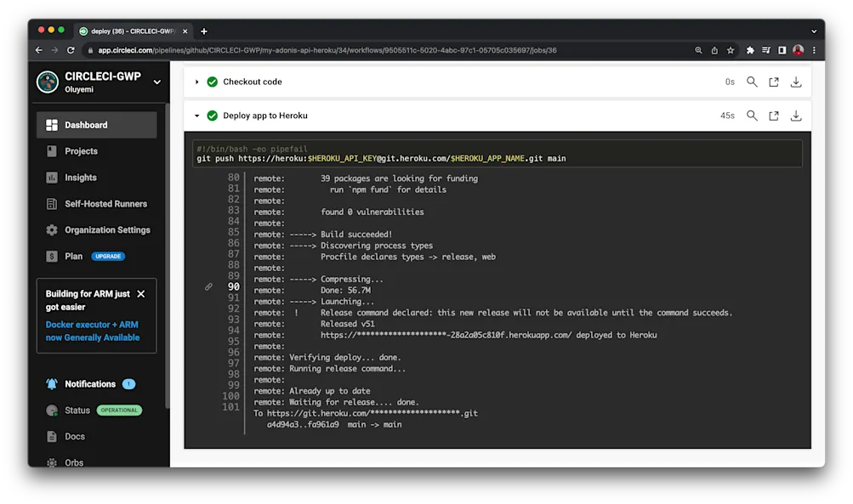Download the Checkout code step logs
The image size is (853, 504).
[795, 82]
